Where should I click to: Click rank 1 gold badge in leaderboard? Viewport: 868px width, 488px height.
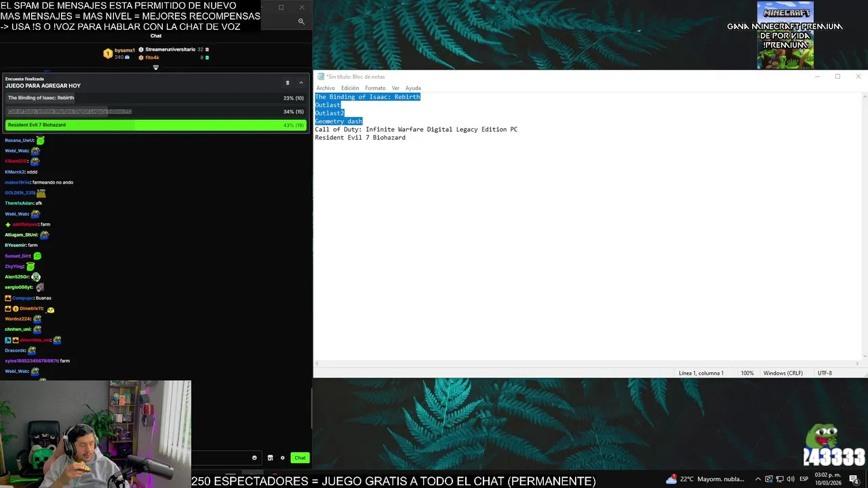(x=107, y=54)
